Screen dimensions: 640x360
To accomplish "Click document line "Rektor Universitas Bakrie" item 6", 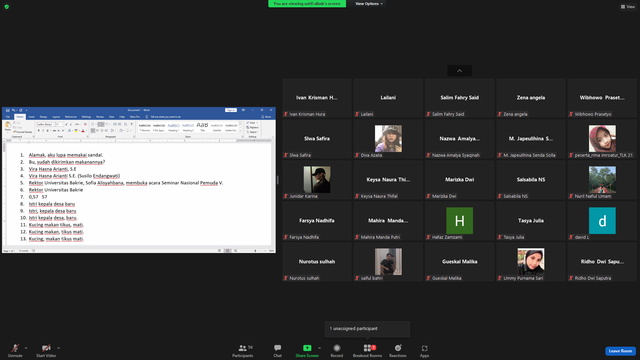I will 56,190.
